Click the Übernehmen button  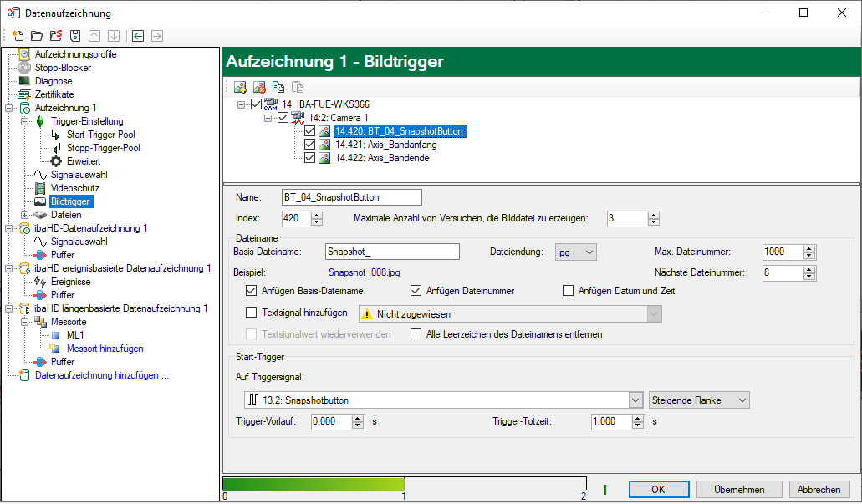tap(739, 490)
